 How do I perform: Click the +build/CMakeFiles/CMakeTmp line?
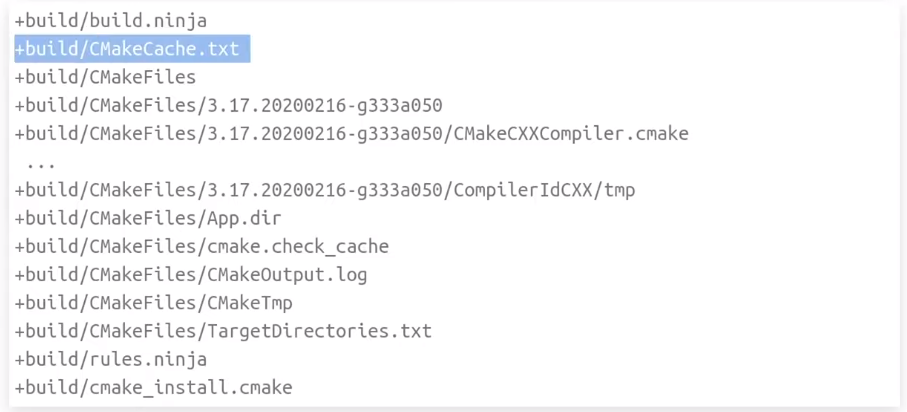pyautogui.click(x=153, y=303)
